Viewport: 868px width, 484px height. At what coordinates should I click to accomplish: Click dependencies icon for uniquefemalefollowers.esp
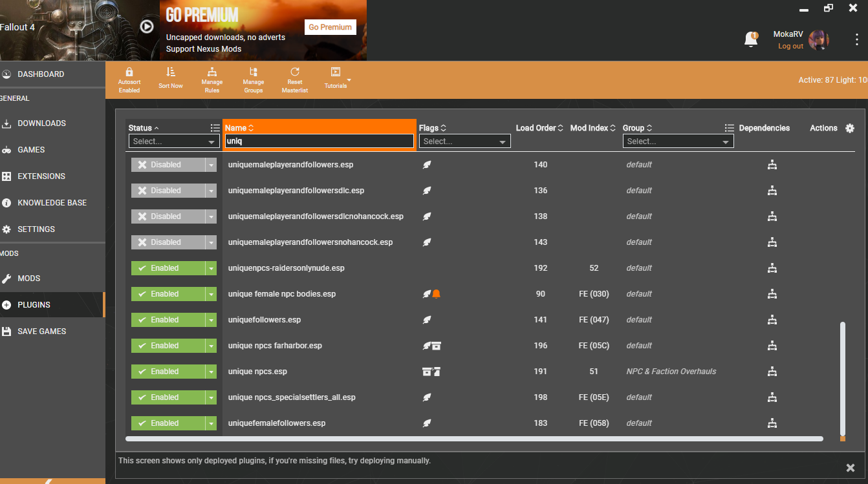772,423
